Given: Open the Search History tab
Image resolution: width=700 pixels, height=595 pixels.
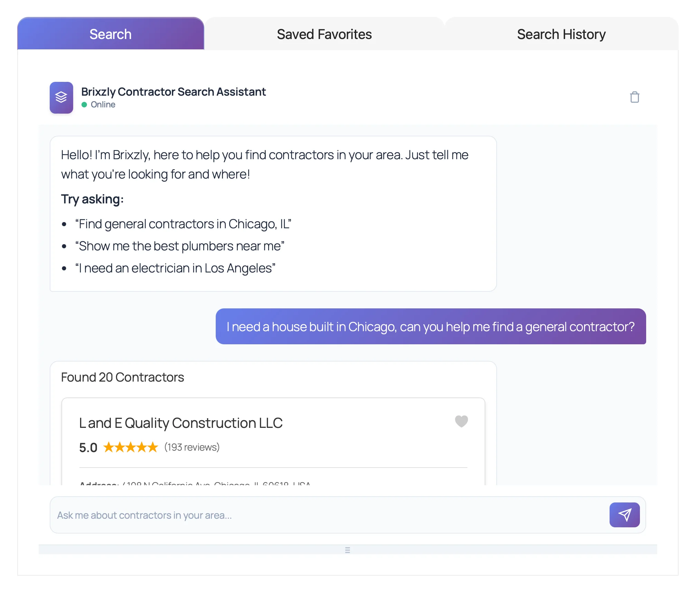Looking at the screenshot, I should (561, 34).
